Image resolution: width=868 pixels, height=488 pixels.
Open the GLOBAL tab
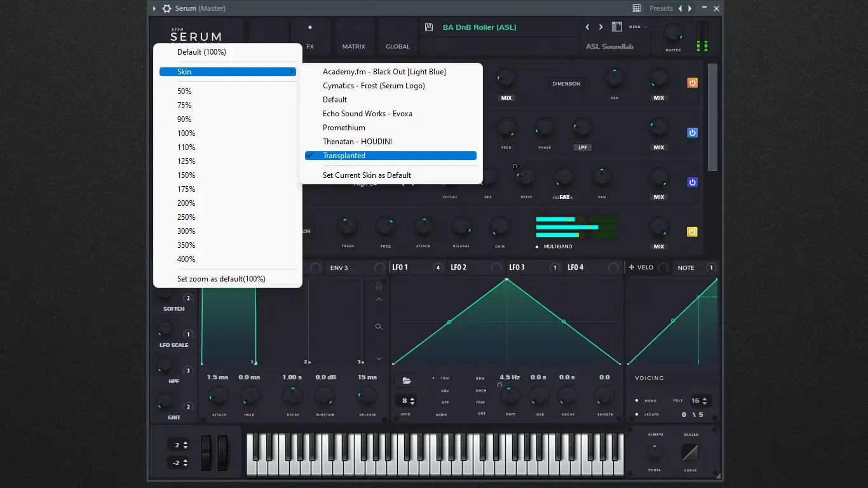click(x=398, y=46)
